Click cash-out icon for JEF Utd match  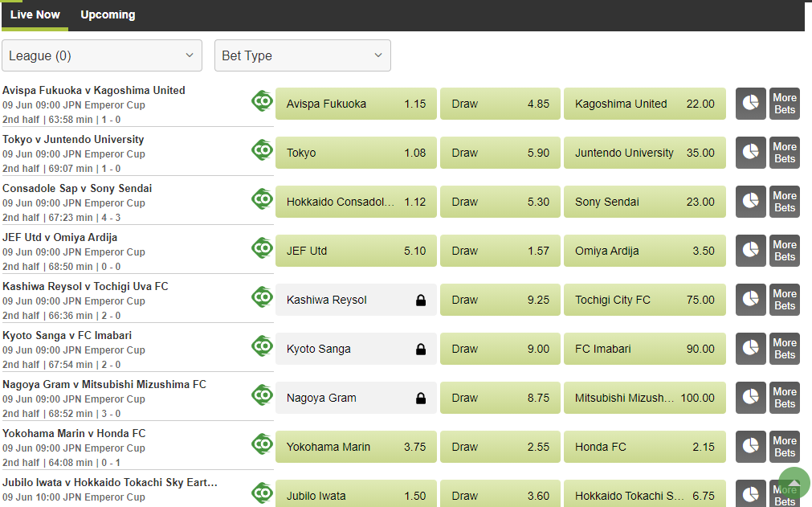262,248
